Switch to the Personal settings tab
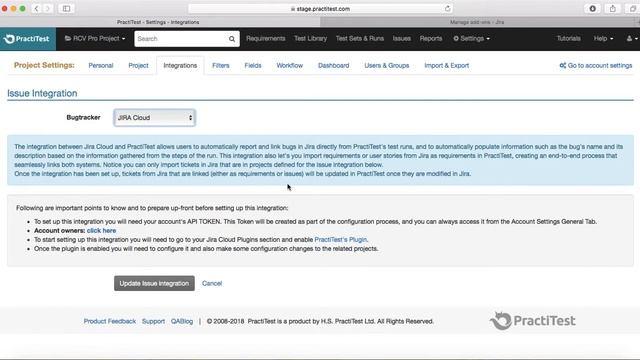 101,66
